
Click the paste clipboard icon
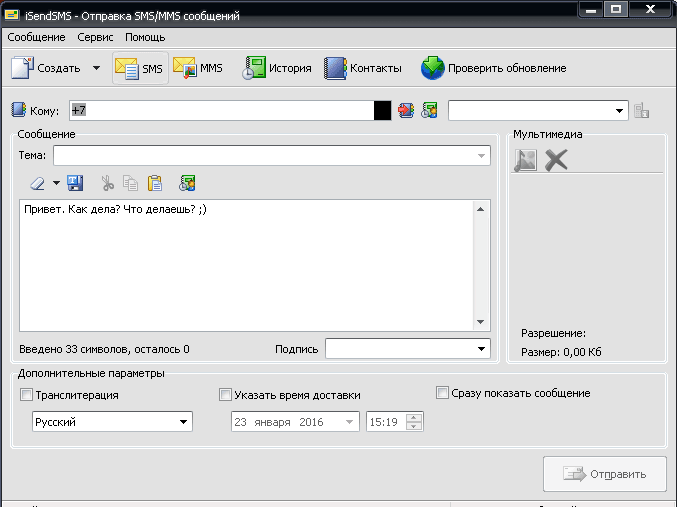coord(155,183)
